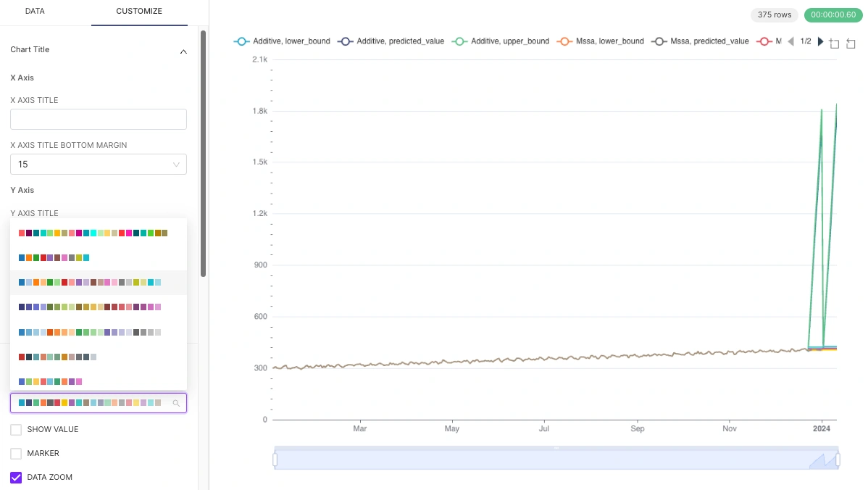Collapse the Chart Title section chevron
Image resolution: width=868 pixels, height=490 pixels.
(x=183, y=51)
